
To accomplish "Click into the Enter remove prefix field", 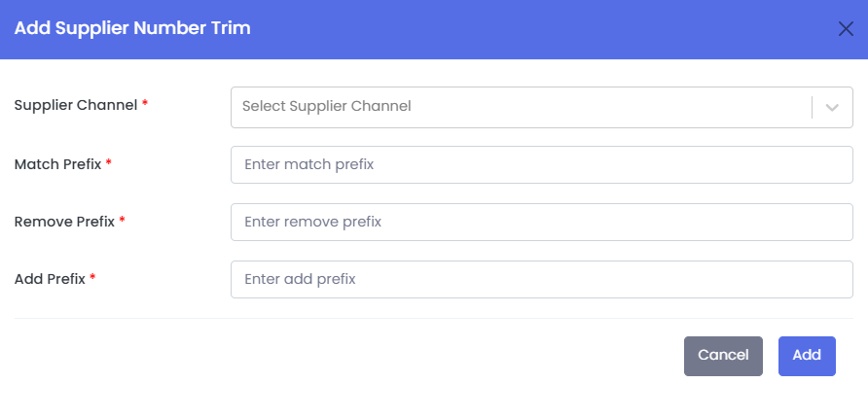I will click(541, 222).
